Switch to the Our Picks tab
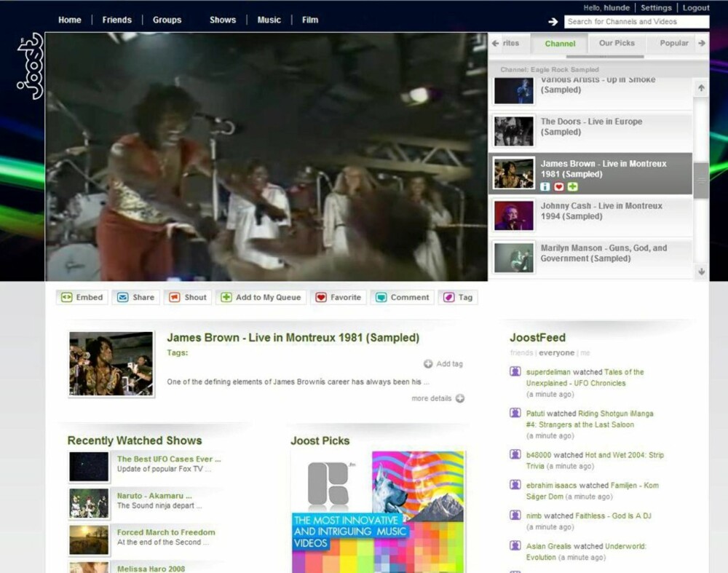 click(x=617, y=43)
